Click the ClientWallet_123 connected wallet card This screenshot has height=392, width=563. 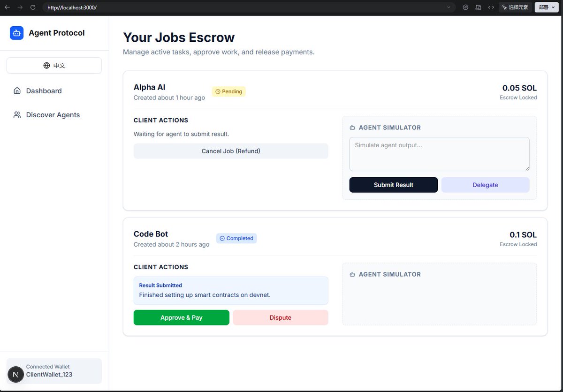coord(54,370)
